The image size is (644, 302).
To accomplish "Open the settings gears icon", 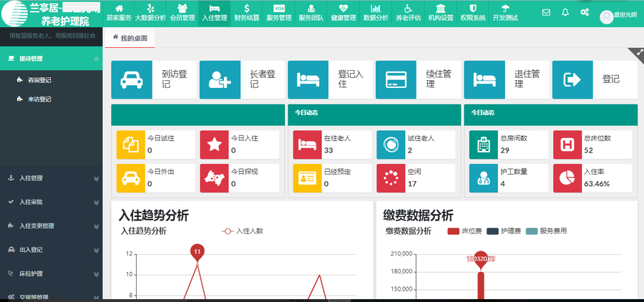I will 585,12.
